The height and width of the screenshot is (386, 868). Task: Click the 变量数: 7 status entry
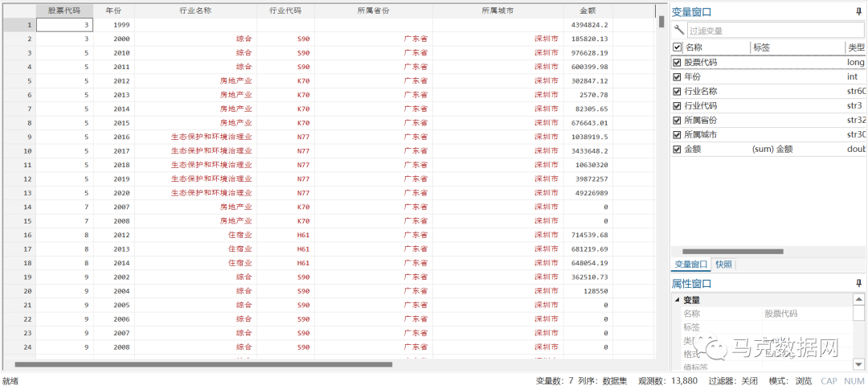555,380
